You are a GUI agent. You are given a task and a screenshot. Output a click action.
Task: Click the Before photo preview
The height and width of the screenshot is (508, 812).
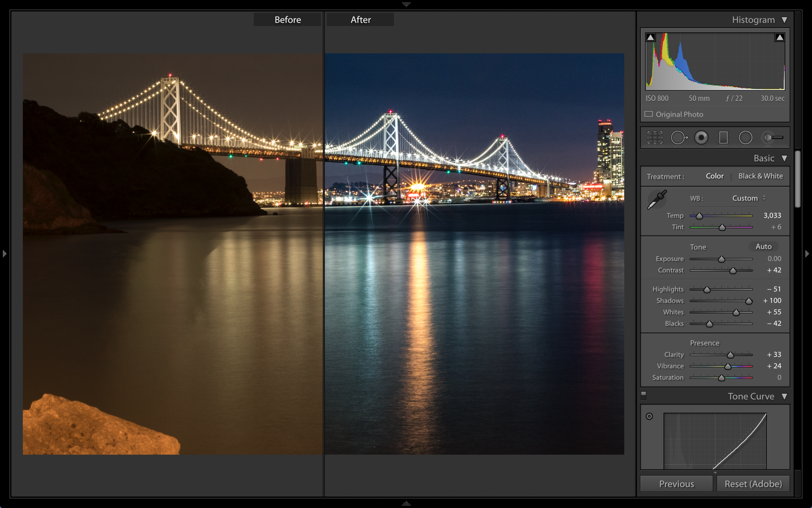point(172,254)
